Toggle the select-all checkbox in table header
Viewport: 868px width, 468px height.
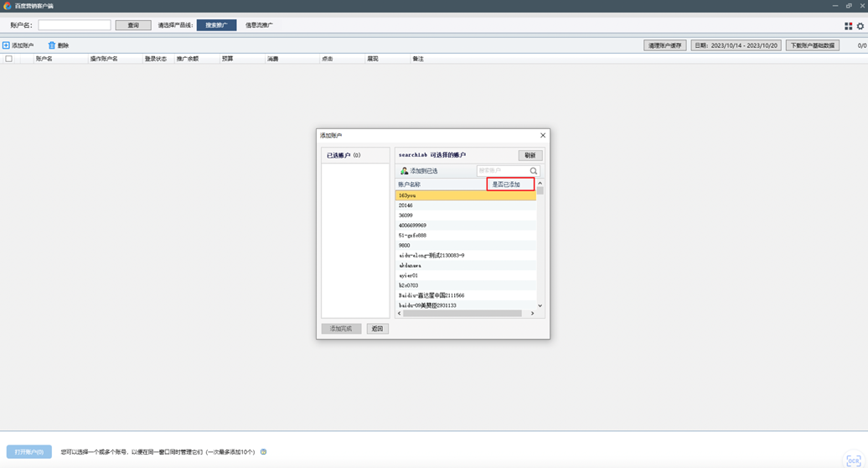[x=9, y=59]
